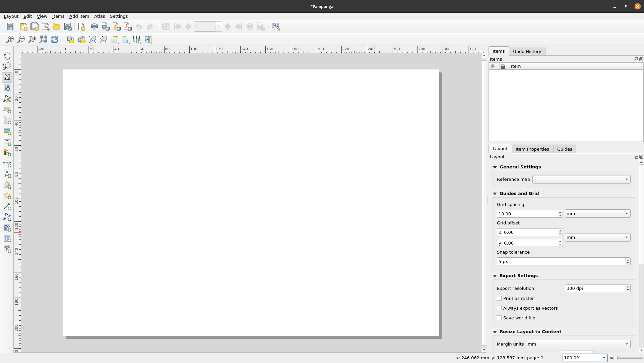Enable Save world file option
This screenshot has width=644, height=363.
499,317
